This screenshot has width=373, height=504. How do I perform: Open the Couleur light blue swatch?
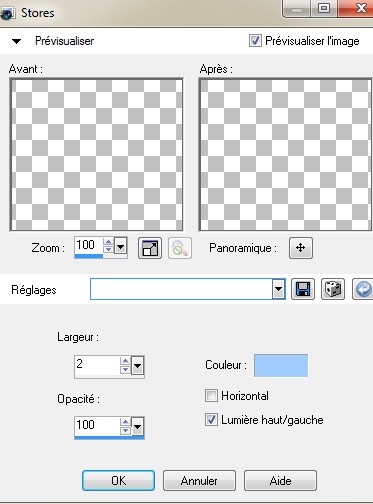[281, 365]
